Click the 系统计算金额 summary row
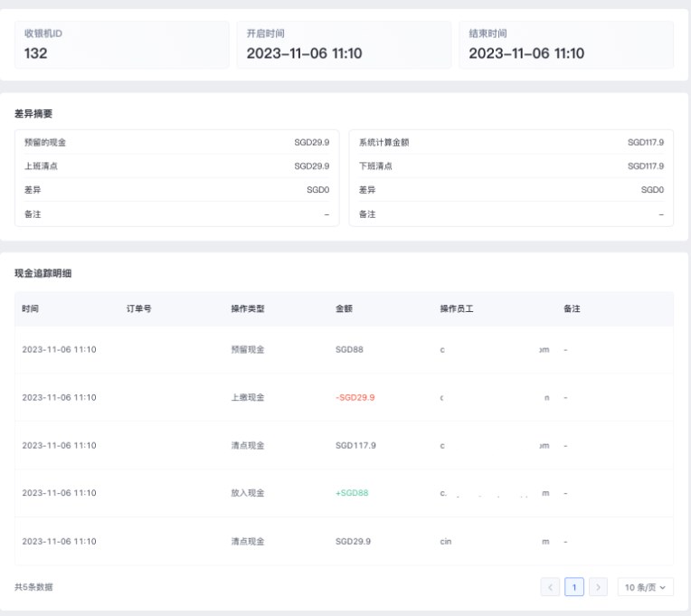 click(x=511, y=142)
